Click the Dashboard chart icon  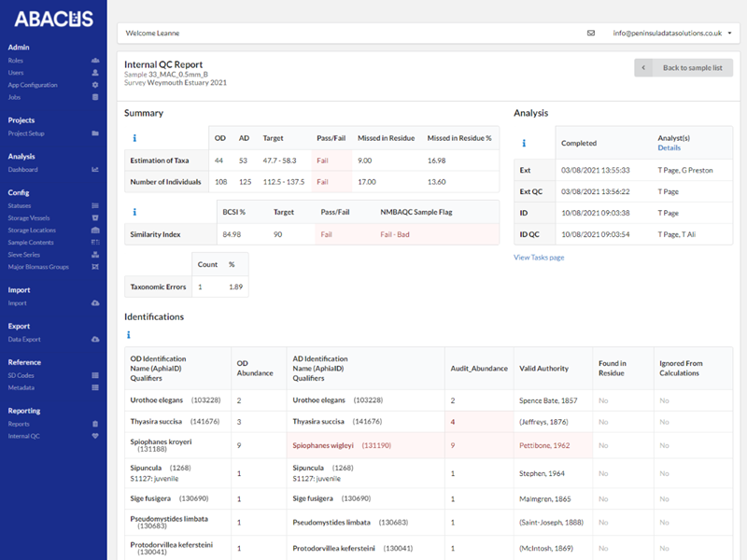(x=94, y=170)
